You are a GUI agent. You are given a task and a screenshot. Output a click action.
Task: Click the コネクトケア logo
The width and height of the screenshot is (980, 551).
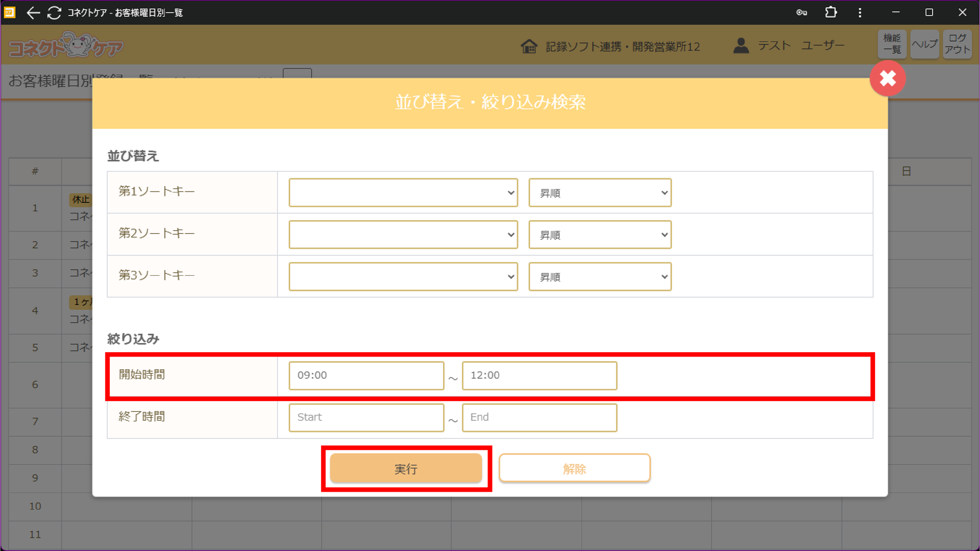[66, 46]
